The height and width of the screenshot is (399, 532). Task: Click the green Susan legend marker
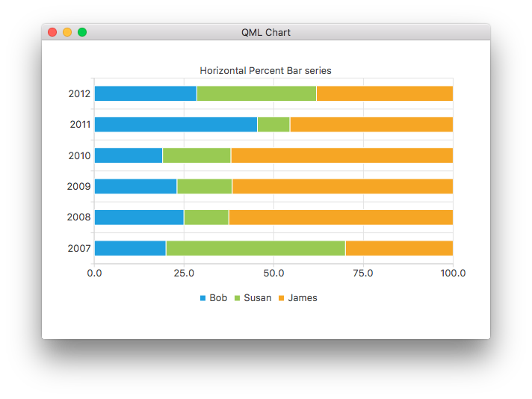tap(238, 298)
